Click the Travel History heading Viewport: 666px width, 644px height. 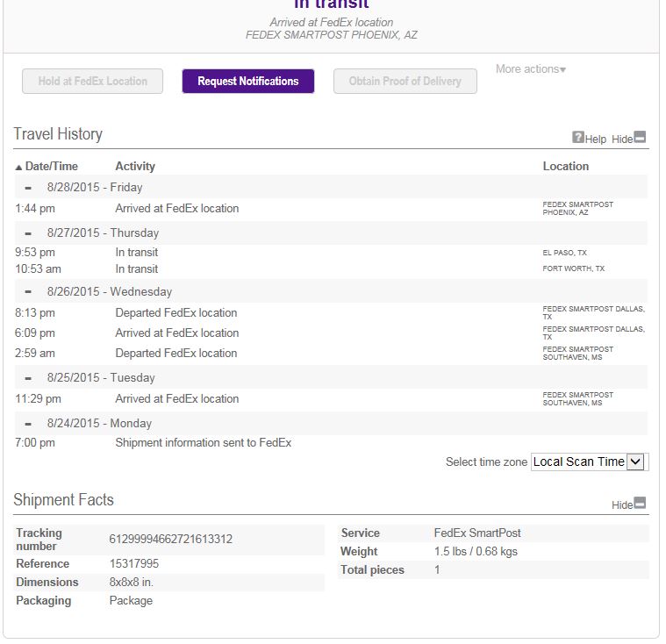58,134
